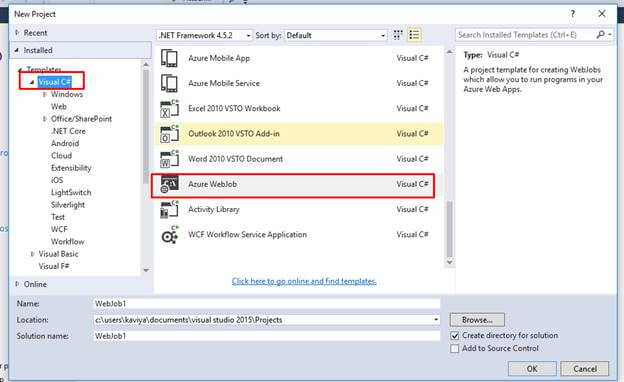Click the Outlook 2010 VSTO Add-in icon
Image resolution: width=624 pixels, height=382 pixels.
169,134
